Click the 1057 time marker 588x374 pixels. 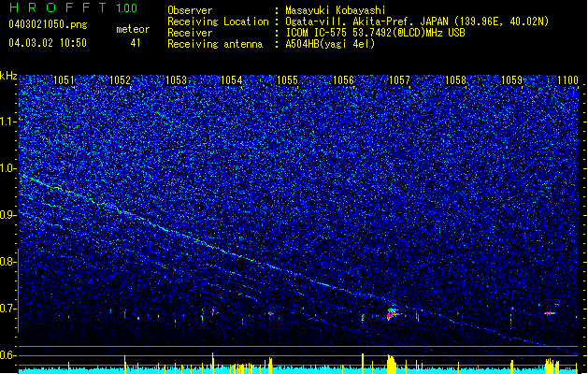point(399,79)
